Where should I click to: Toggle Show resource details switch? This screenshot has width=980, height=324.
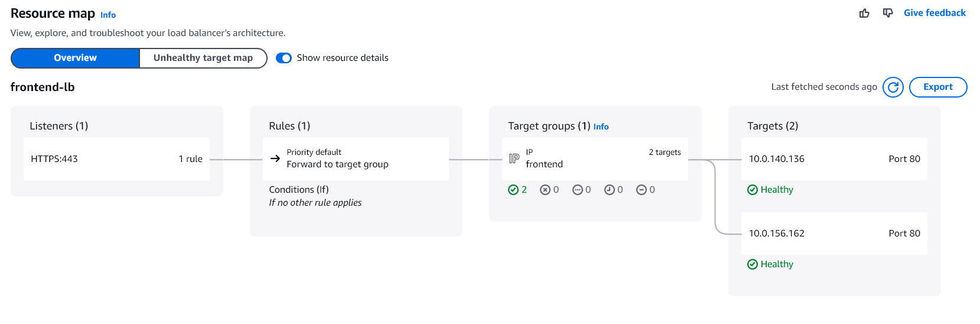(284, 58)
